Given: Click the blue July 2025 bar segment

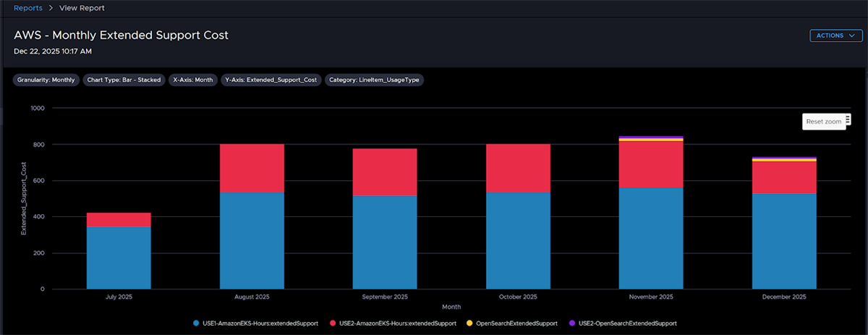Looking at the screenshot, I should tap(119, 258).
